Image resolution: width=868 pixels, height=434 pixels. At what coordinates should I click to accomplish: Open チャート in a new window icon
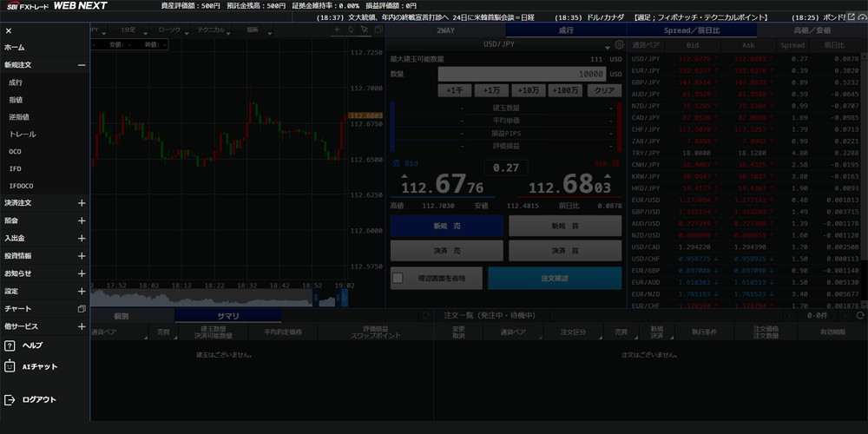coord(82,308)
